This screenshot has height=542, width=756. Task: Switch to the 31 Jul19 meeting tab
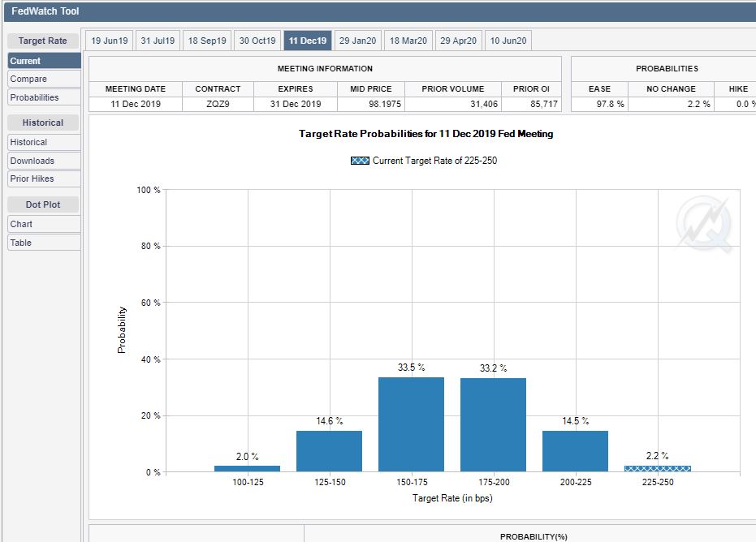point(158,41)
